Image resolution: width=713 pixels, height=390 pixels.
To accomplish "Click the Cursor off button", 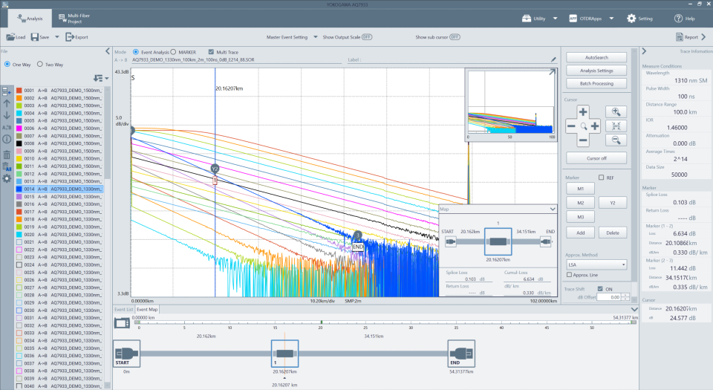I will tap(596, 158).
